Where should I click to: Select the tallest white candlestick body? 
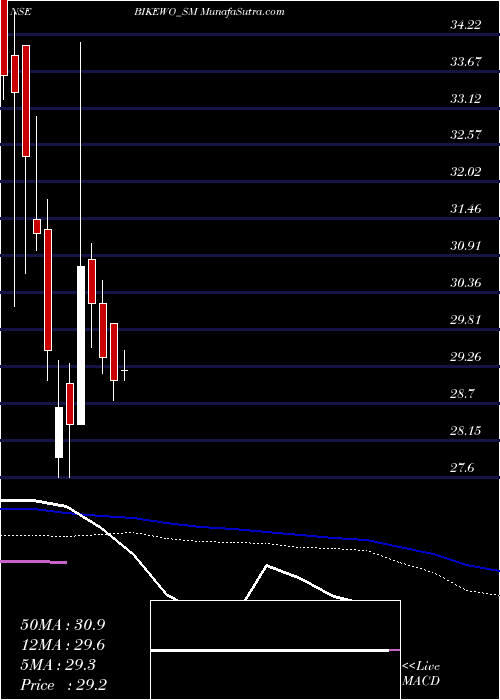(81, 345)
